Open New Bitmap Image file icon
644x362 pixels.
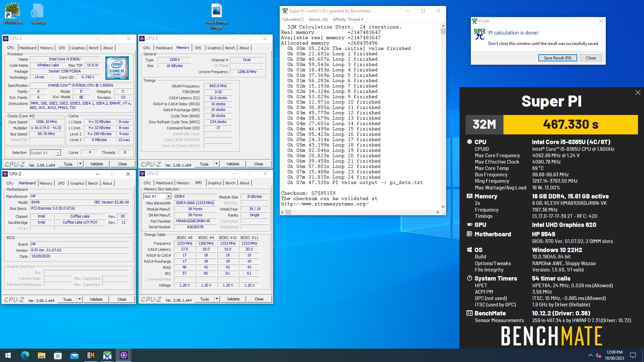(x=216, y=16)
